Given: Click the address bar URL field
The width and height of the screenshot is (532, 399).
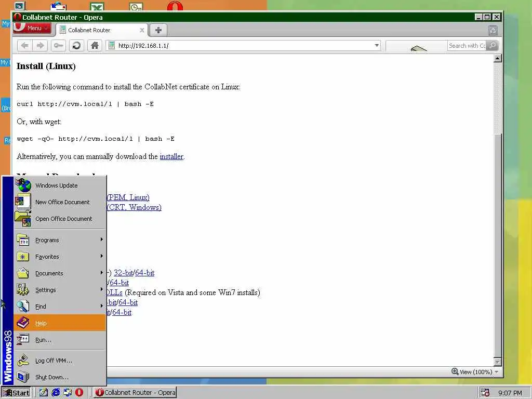Looking at the screenshot, I should [243, 46].
